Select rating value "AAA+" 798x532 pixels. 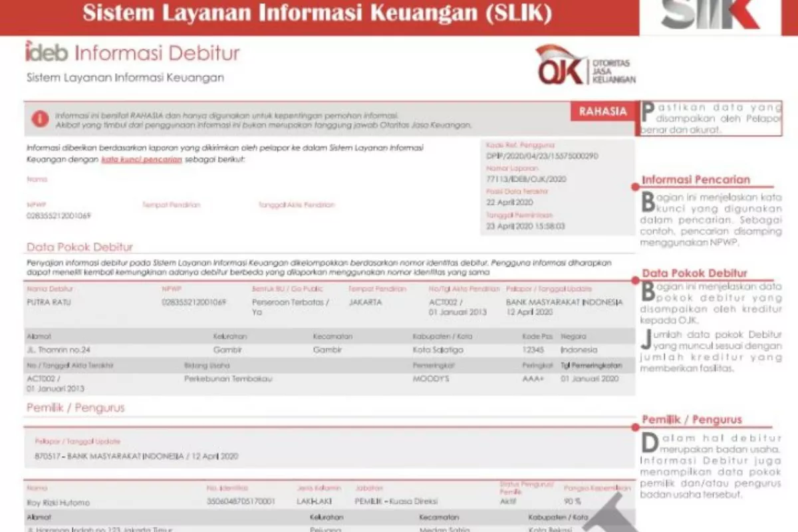click(x=533, y=378)
